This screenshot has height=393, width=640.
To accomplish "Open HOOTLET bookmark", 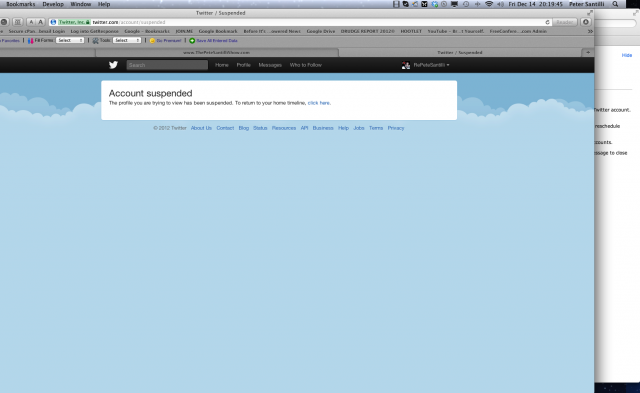I will [411, 31].
